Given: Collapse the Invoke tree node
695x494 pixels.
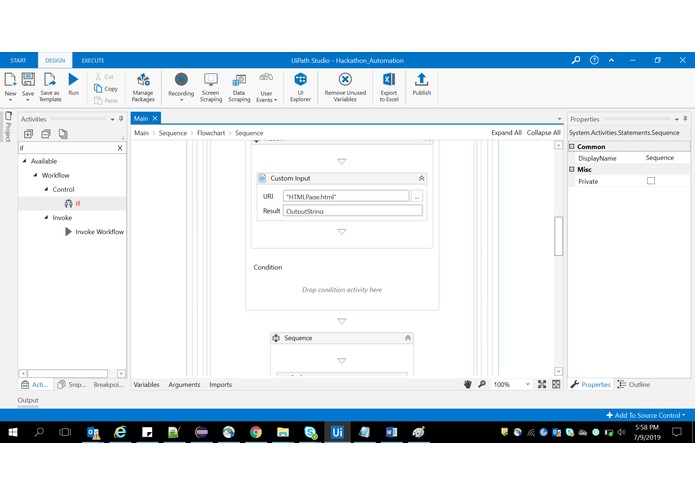Looking at the screenshot, I should point(46,218).
